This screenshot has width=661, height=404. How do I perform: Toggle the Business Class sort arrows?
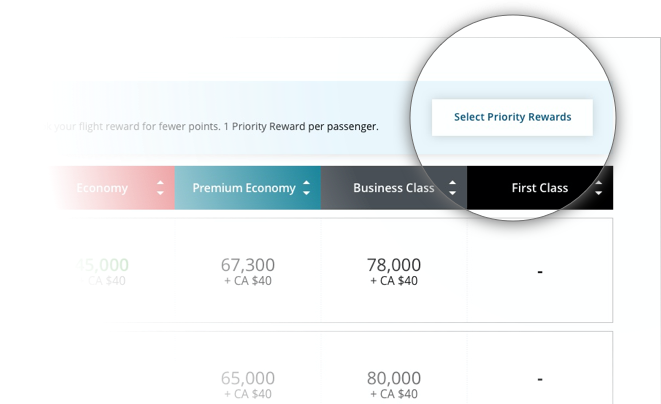pyautogui.click(x=452, y=188)
